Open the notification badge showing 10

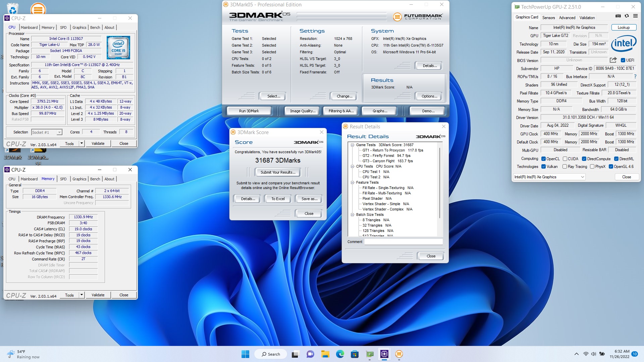tap(635, 354)
